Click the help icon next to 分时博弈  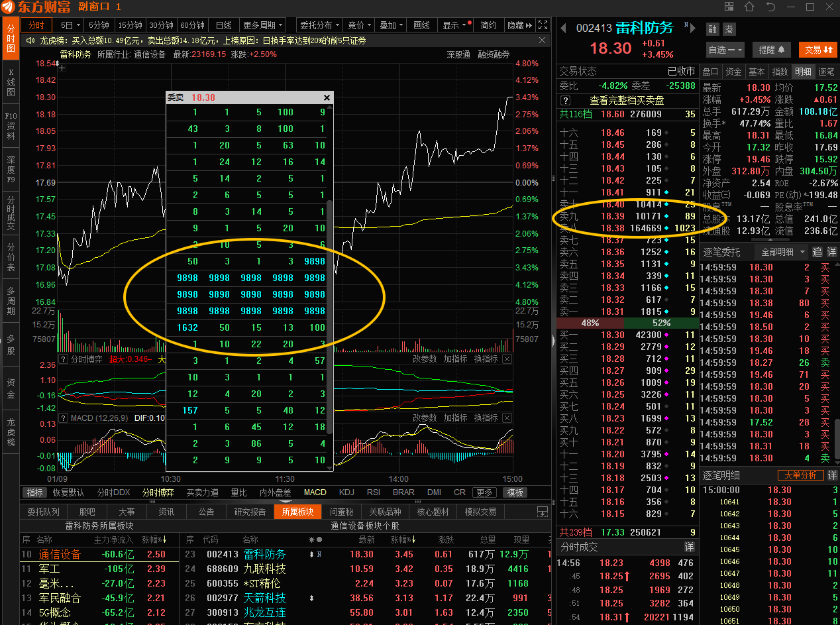pos(64,359)
